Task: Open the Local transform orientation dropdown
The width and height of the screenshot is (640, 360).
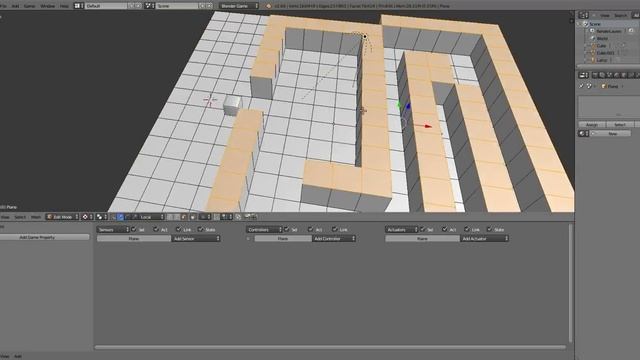Action: pyautogui.click(x=151, y=217)
